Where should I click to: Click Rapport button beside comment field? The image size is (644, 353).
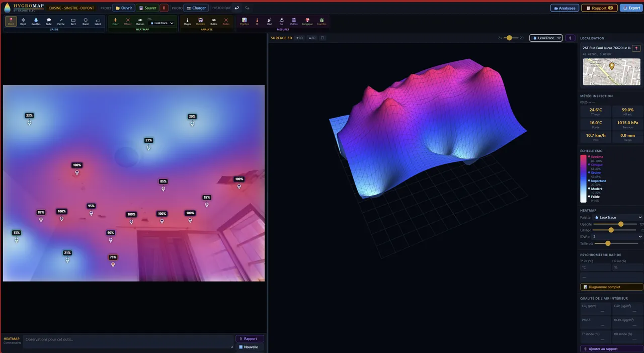click(250, 338)
